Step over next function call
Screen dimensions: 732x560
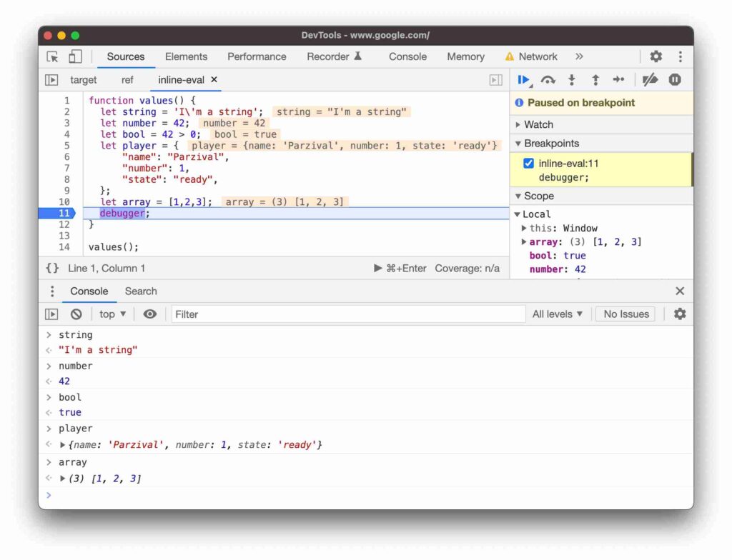point(548,80)
